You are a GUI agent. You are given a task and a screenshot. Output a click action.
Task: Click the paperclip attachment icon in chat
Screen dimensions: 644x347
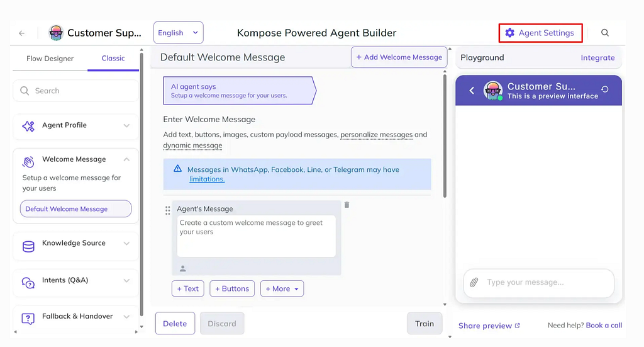click(x=474, y=283)
